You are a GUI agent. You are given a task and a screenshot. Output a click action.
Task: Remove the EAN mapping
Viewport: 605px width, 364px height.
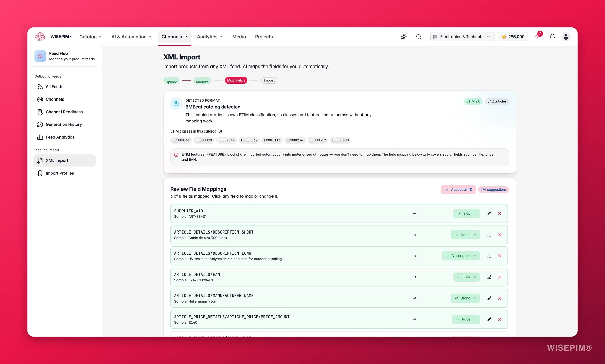(x=500, y=277)
